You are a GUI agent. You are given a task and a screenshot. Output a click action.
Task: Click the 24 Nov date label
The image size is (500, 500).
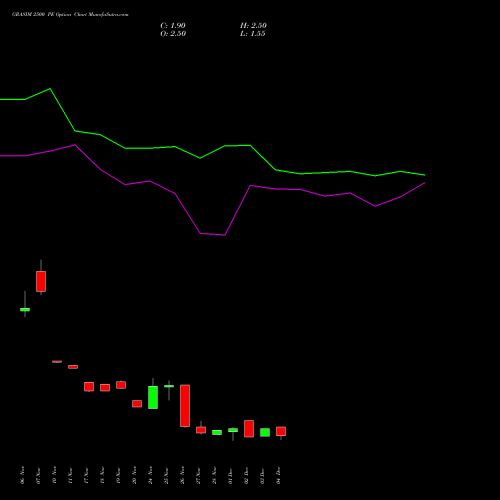pos(150,475)
